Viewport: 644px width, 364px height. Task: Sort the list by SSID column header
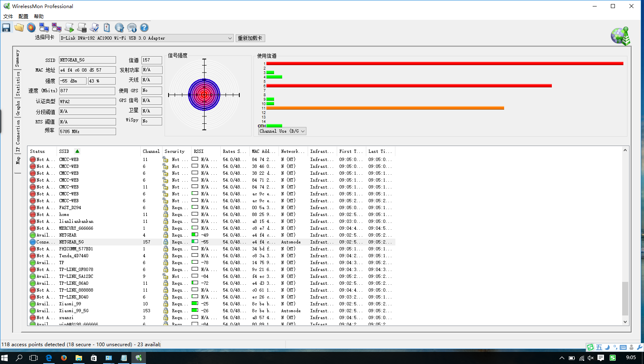pos(98,151)
